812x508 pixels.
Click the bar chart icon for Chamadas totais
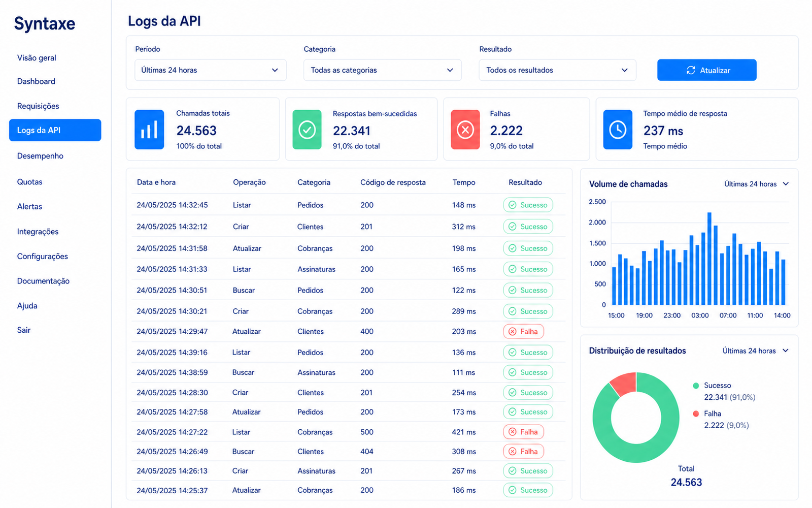click(149, 130)
